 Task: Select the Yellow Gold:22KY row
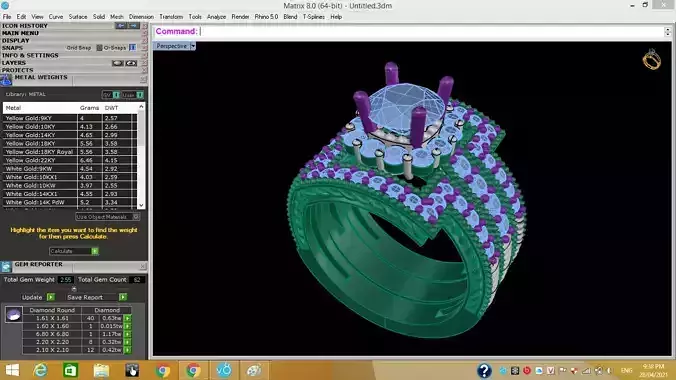tap(70, 160)
